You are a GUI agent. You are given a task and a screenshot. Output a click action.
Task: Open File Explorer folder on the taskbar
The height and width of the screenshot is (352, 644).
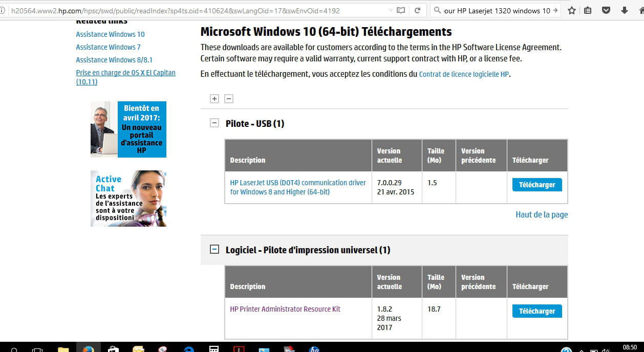(x=63, y=349)
